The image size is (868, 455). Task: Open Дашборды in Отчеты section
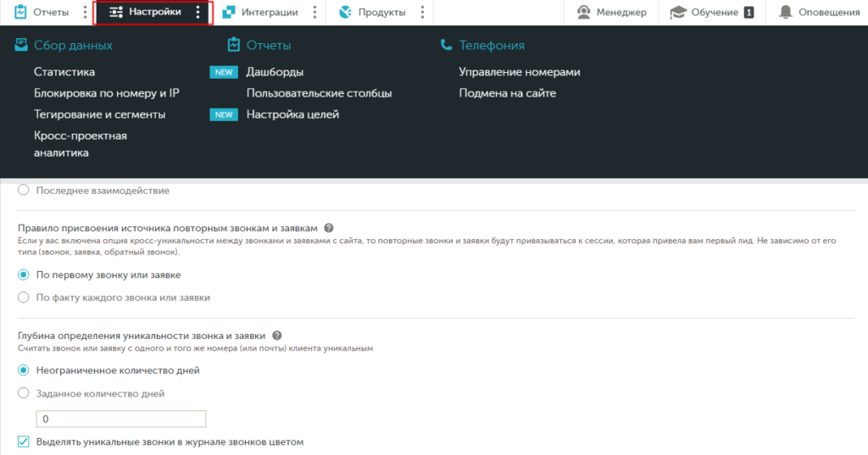[275, 72]
